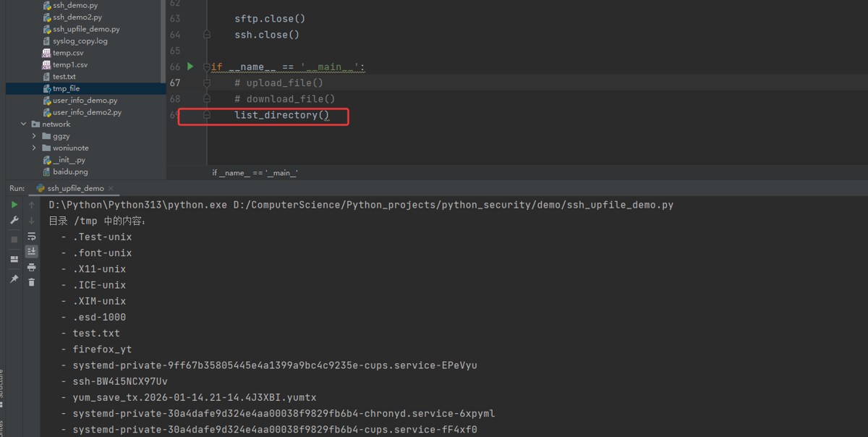Screen dimensions: 868x437
Task: Click breadcrumb if __name__ == '__main__'
Action: [255, 173]
